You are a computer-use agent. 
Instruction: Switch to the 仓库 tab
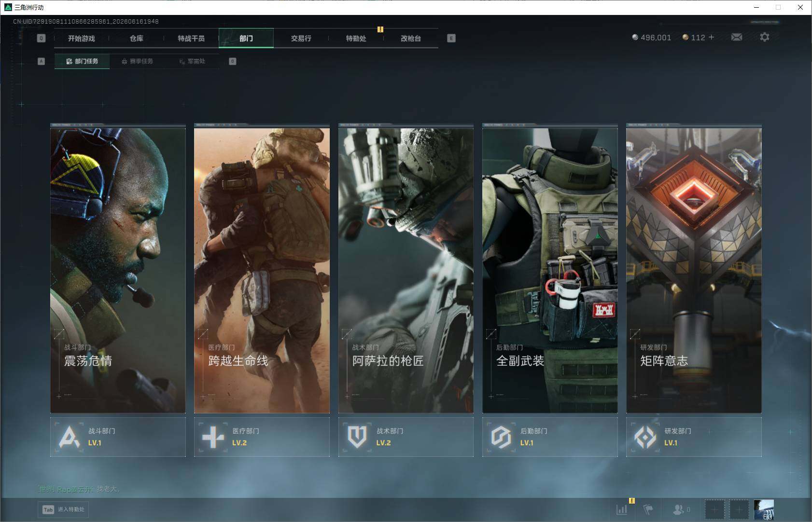136,38
